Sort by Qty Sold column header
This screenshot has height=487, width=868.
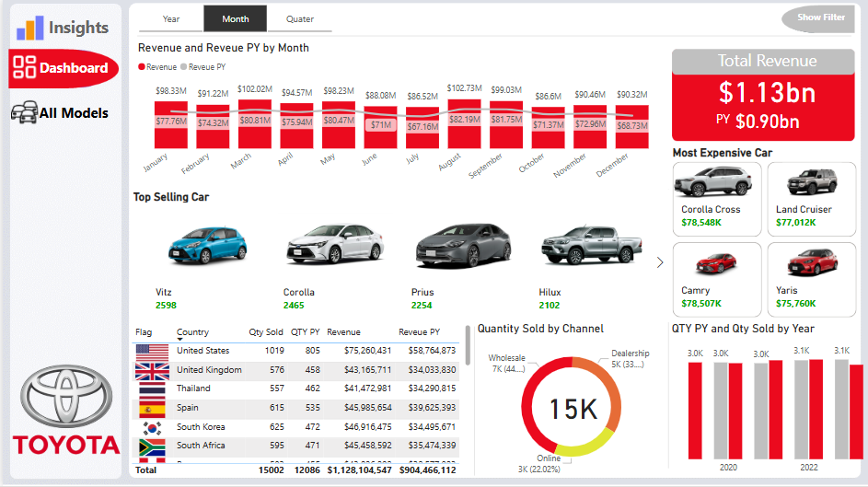pyautogui.click(x=266, y=332)
